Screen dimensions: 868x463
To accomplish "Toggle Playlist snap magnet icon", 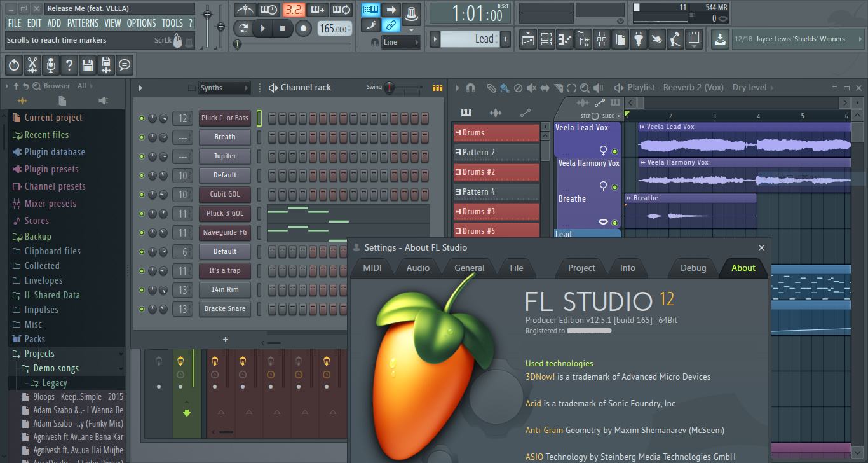I will [x=470, y=88].
